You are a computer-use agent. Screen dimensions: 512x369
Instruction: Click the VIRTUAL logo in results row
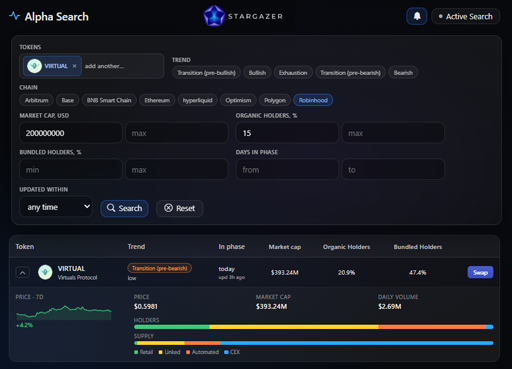45,272
